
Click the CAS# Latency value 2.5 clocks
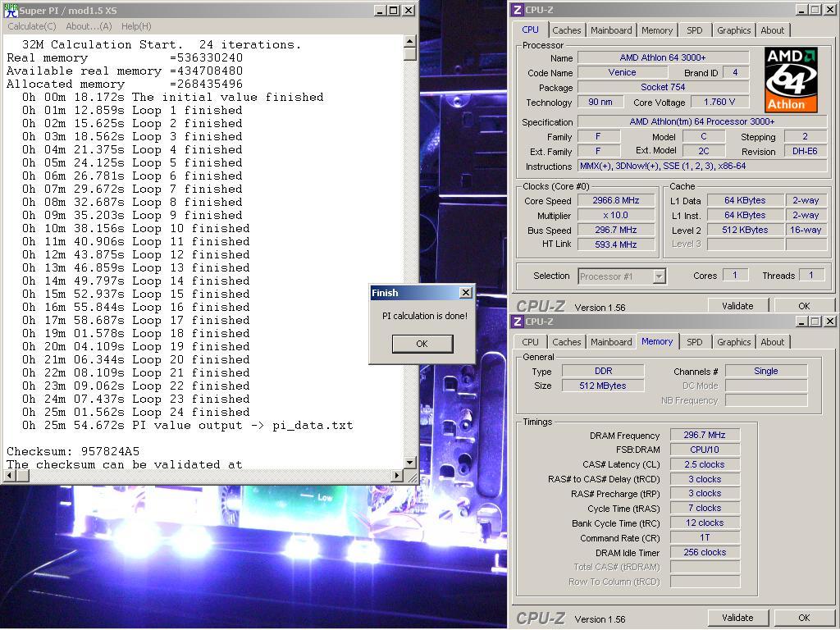pyautogui.click(x=705, y=464)
